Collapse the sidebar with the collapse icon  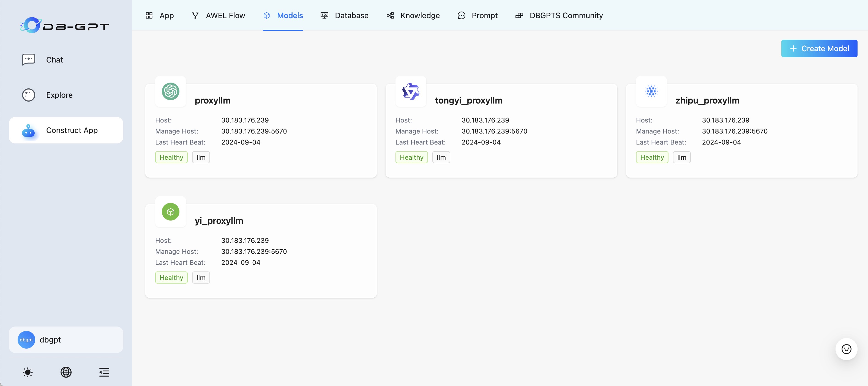coord(104,372)
